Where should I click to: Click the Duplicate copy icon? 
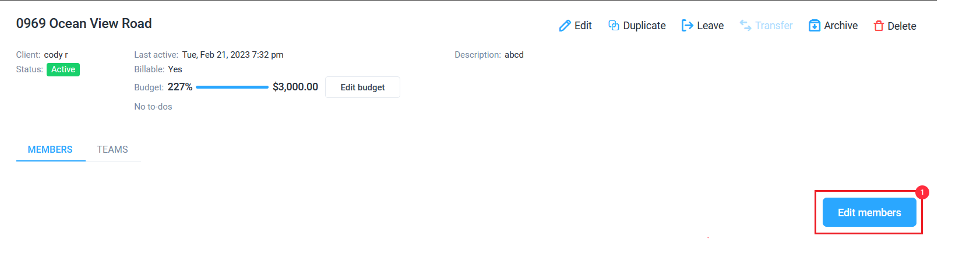pos(614,25)
